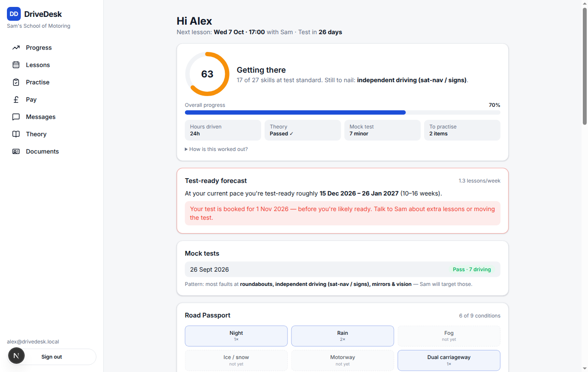This screenshot has width=588, height=372.
Task: Click the page vertical scrollbar thumb
Action: click(585, 66)
